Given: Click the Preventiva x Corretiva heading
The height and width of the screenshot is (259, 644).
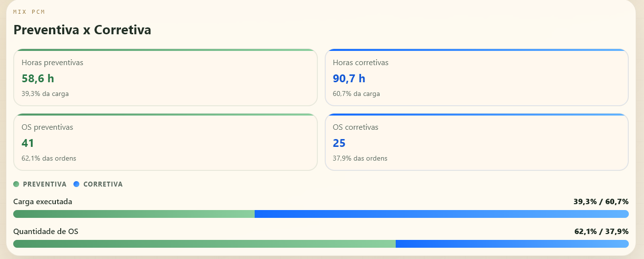Looking at the screenshot, I should (82, 30).
